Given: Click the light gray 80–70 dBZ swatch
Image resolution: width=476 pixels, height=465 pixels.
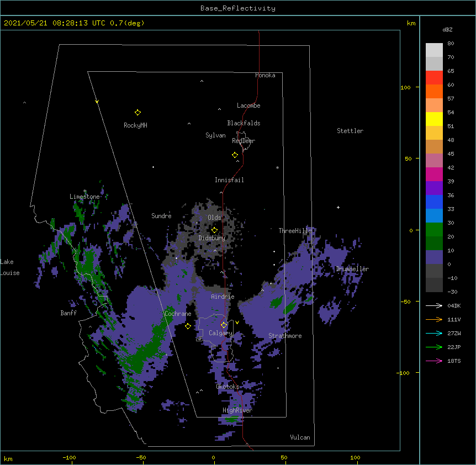Looking at the screenshot, I should 434,50.
